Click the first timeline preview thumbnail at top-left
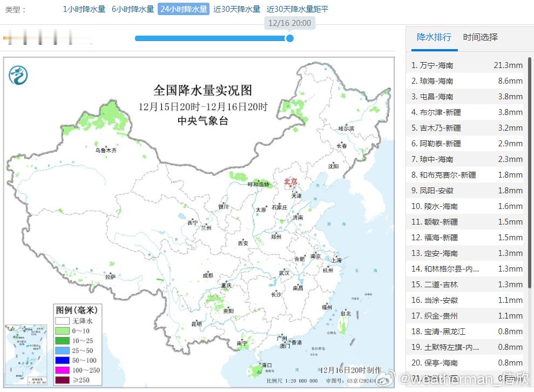 pos(9,38)
